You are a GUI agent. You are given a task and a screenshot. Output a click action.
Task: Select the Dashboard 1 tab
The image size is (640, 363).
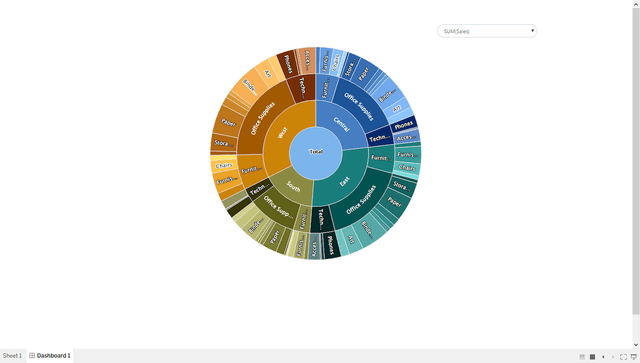point(50,356)
